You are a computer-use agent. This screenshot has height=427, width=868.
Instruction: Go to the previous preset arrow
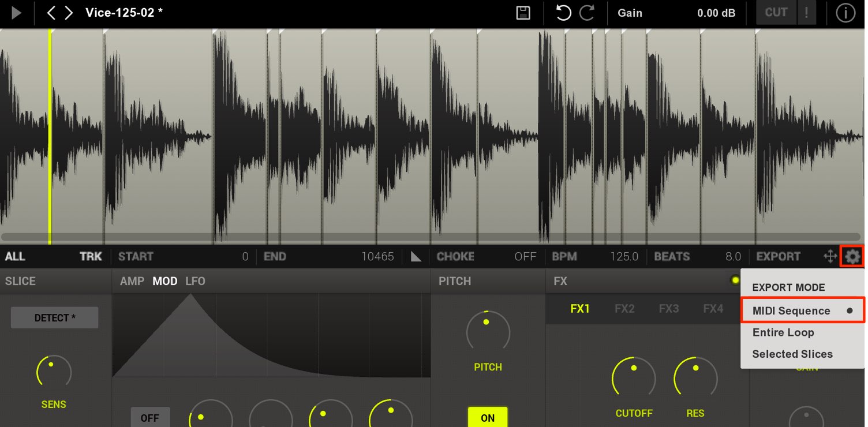(x=51, y=13)
